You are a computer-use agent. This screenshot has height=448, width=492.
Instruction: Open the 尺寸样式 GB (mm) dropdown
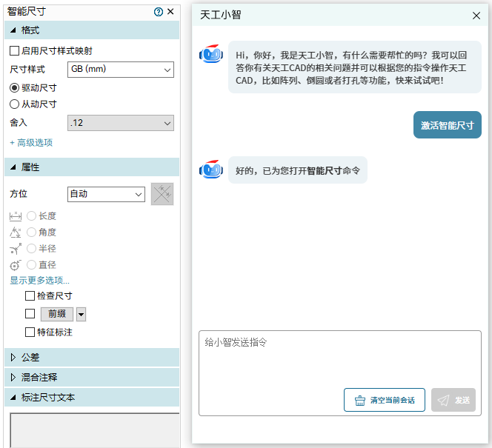(121, 70)
